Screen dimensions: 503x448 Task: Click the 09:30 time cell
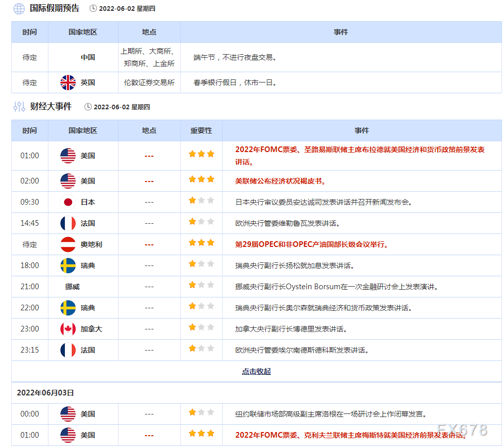29,202
